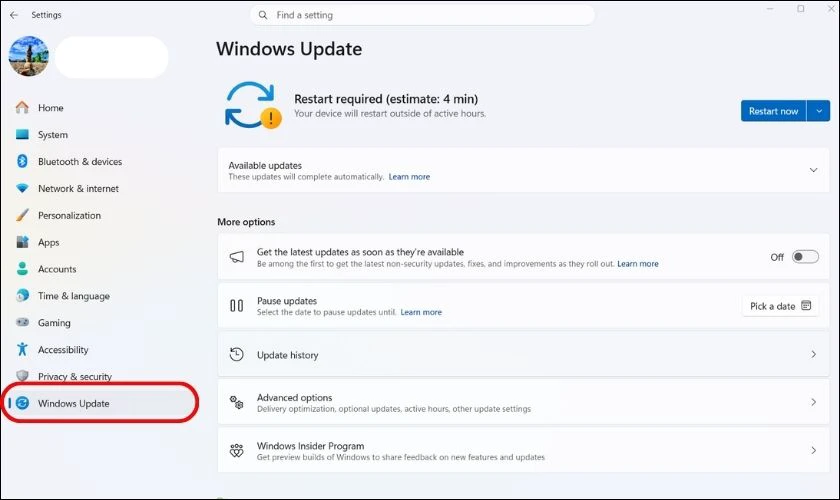Open Time & language settings
Image resolution: width=840 pixels, height=500 pixels.
click(73, 296)
